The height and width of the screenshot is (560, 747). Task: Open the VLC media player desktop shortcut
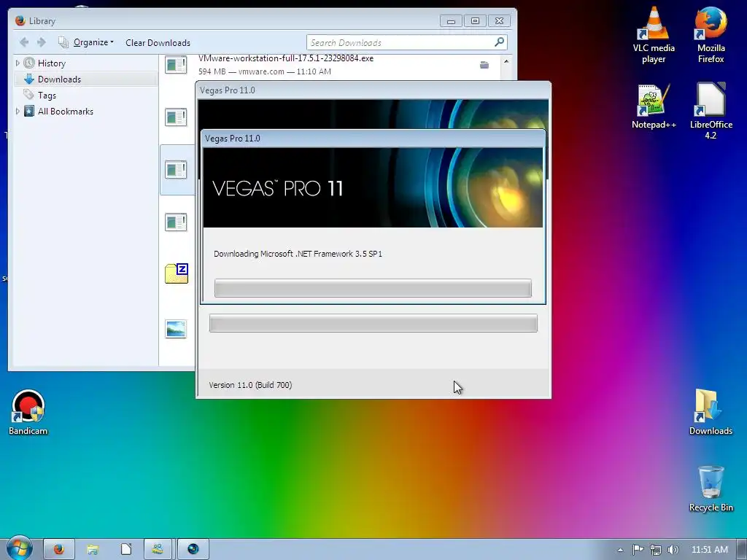click(653, 34)
